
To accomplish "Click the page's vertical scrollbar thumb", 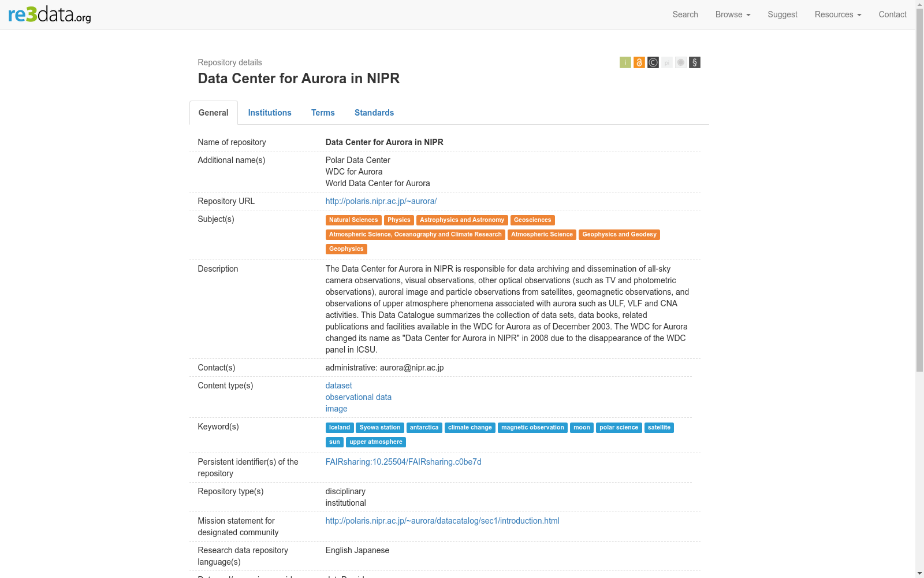I will coord(919,190).
